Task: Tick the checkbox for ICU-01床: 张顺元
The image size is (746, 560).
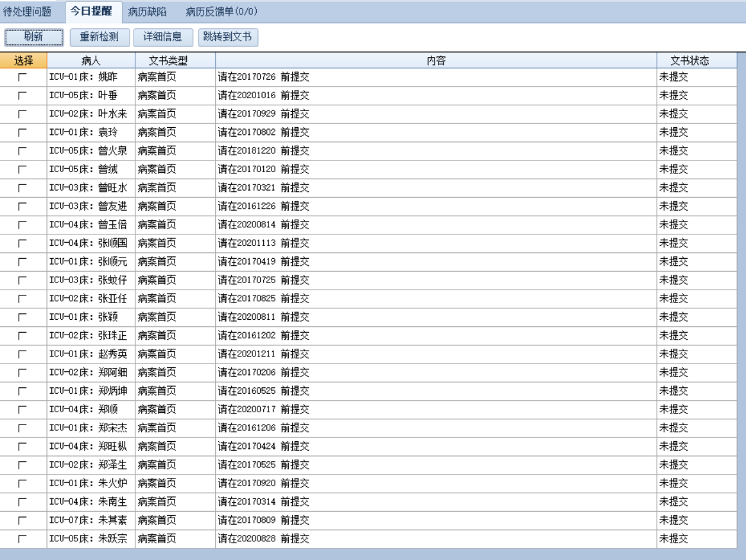Action: click(22, 261)
